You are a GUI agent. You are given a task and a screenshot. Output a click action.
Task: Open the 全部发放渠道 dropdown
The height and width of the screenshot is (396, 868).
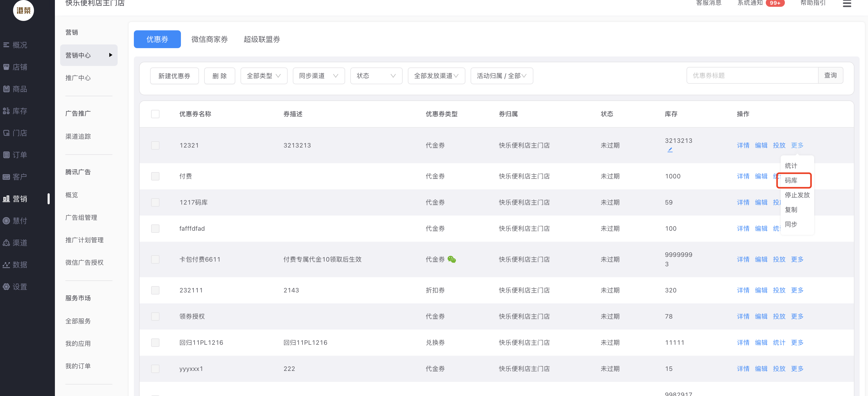(x=436, y=76)
